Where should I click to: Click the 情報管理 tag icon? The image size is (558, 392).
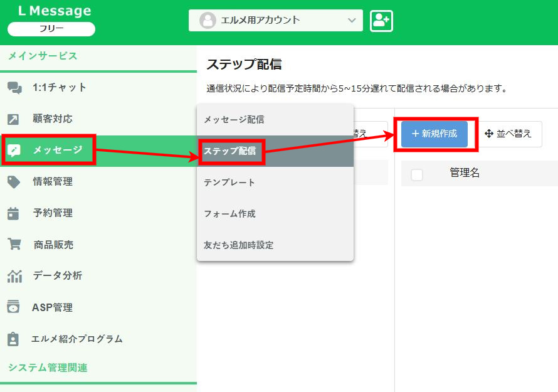tap(14, 182)
